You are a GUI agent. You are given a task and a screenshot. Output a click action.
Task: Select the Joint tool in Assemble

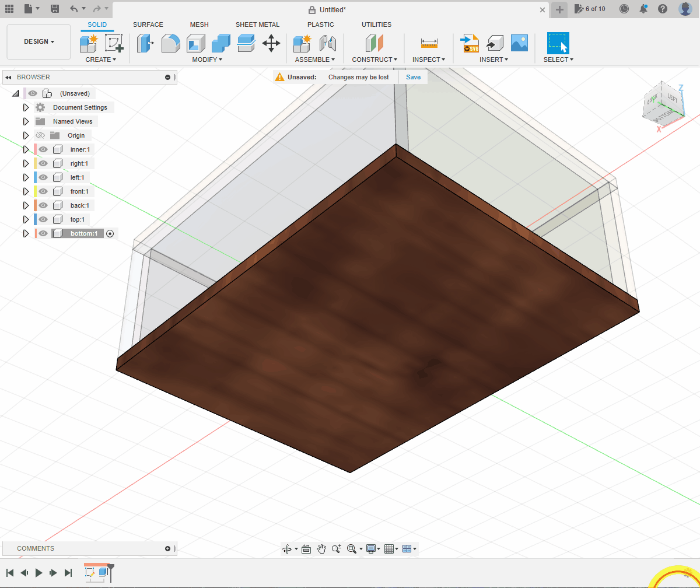[328, 43]
